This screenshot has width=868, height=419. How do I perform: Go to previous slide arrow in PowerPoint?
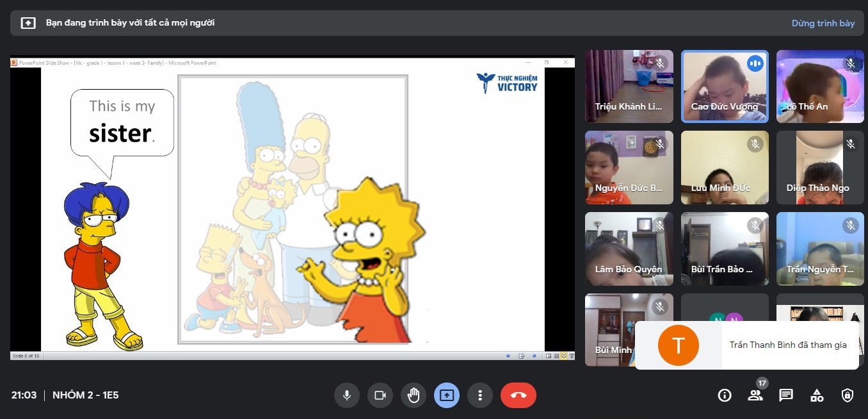(508, 356)
